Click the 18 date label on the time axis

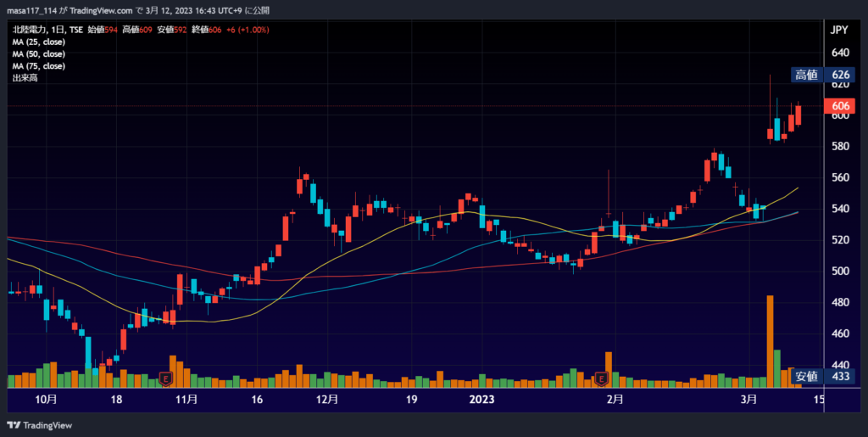point(116,399)
